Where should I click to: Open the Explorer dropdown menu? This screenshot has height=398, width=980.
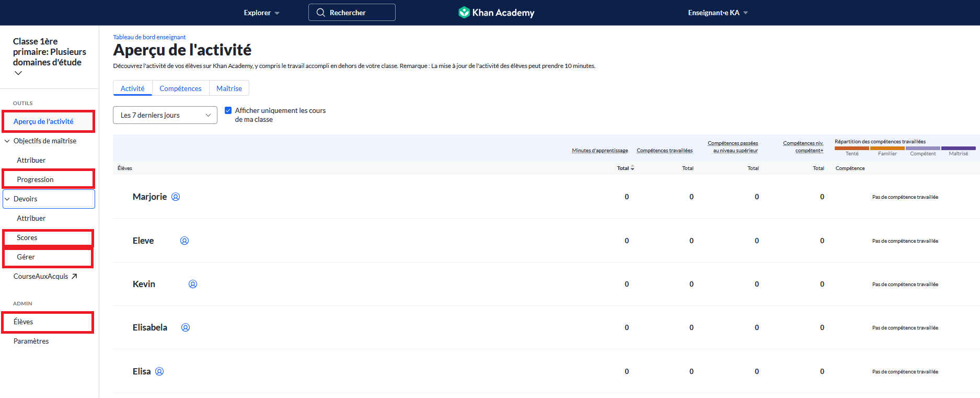click(x=261, y=13)
